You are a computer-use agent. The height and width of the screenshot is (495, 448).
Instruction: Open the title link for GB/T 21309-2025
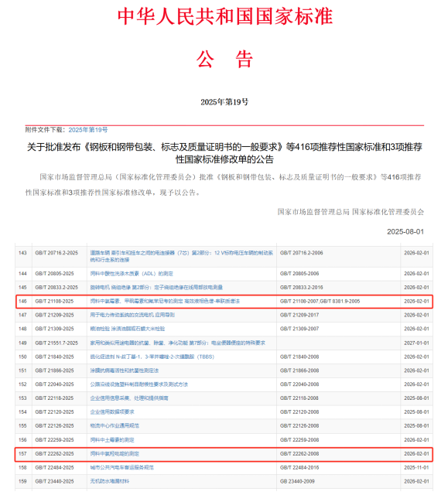point(127,329)
